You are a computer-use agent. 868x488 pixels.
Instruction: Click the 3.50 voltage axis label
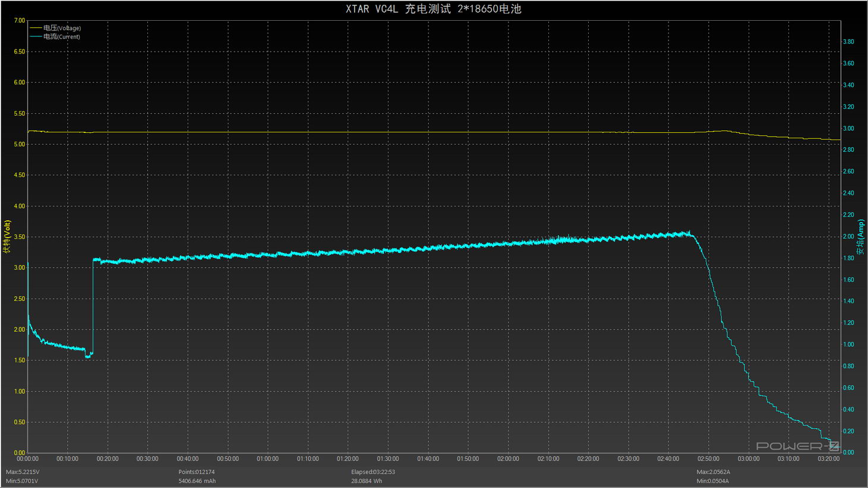(x=20, y=237)
